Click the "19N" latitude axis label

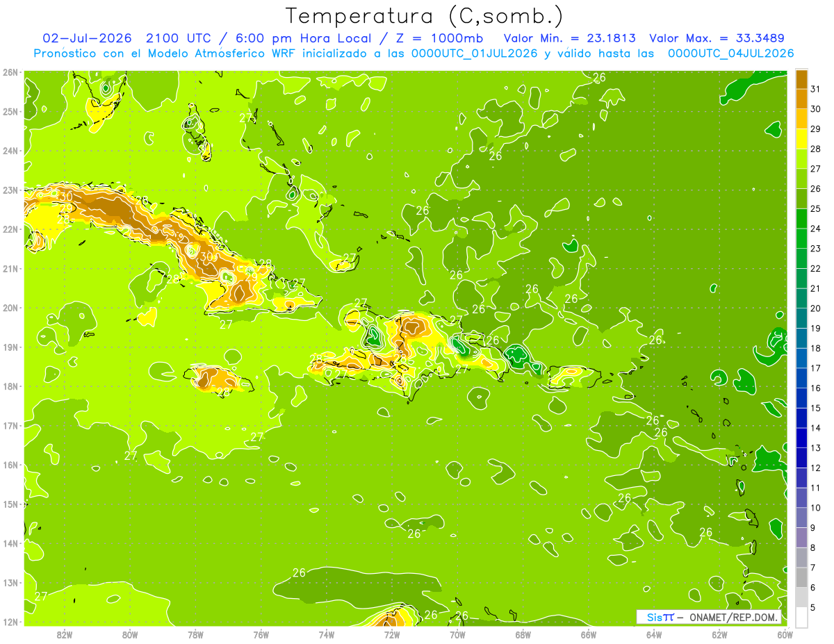(x=10, y=347)
